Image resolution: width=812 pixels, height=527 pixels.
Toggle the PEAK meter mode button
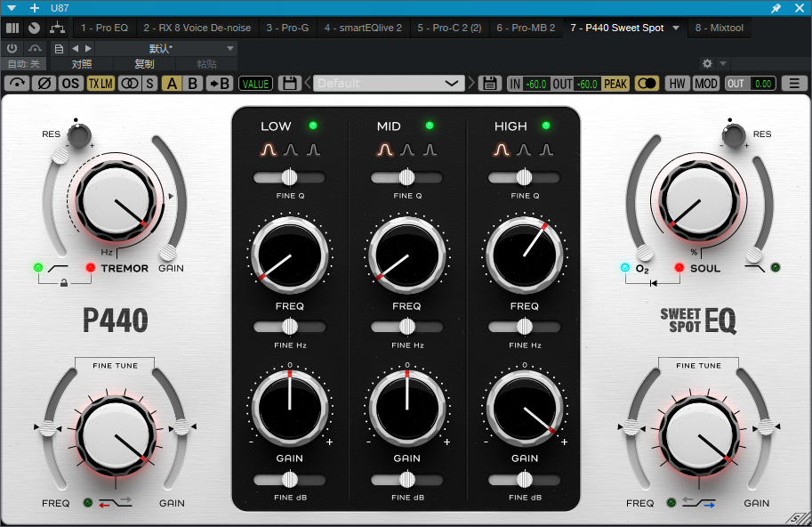point(615,84)
